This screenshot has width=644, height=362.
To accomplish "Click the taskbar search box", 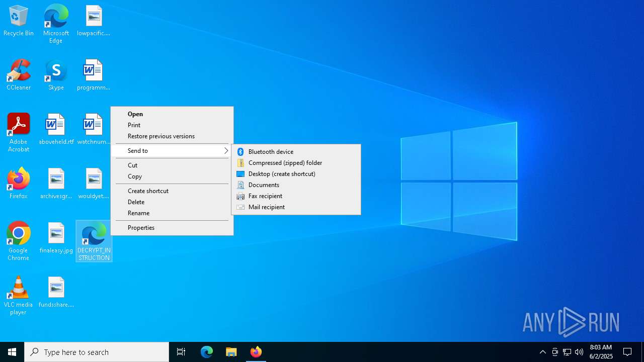I will click(97, 352).
